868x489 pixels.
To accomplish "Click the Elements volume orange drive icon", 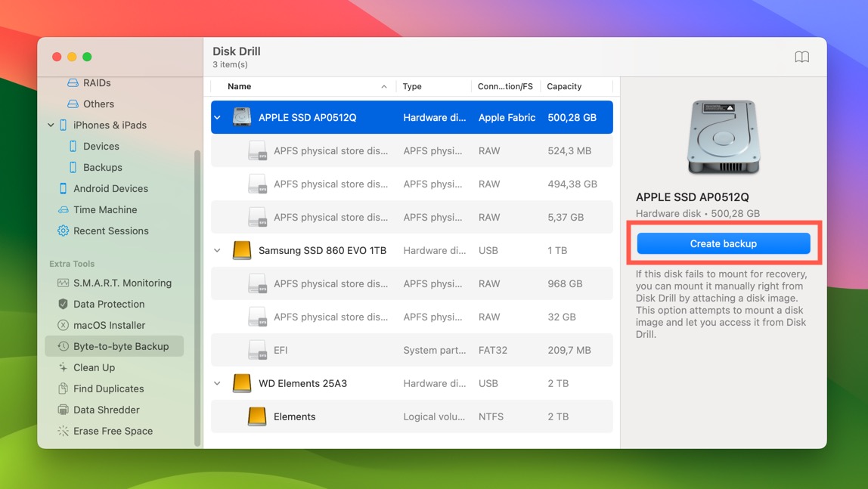I will coord(257,416).
